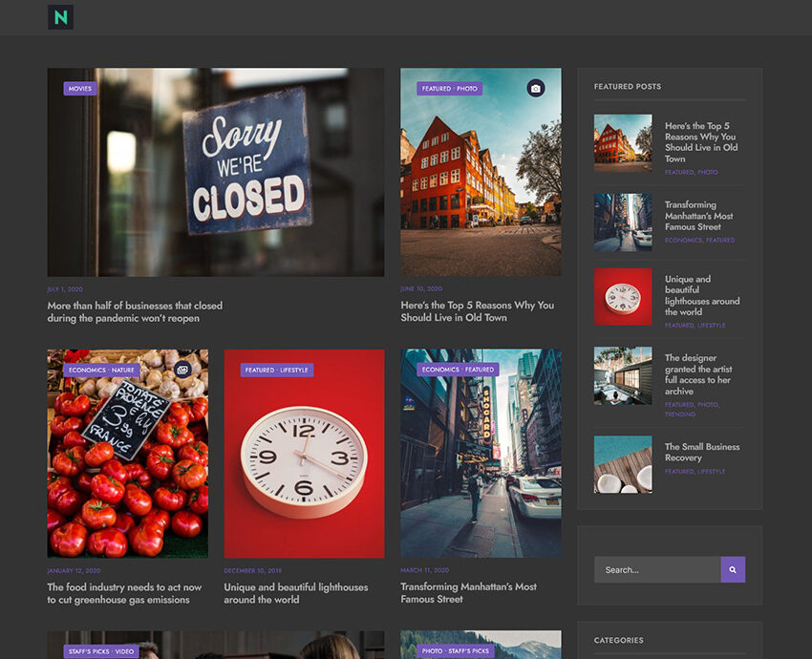Open sidebar thumbnail of the deck house
Screen dimensions: 812x659
point(623,375)
